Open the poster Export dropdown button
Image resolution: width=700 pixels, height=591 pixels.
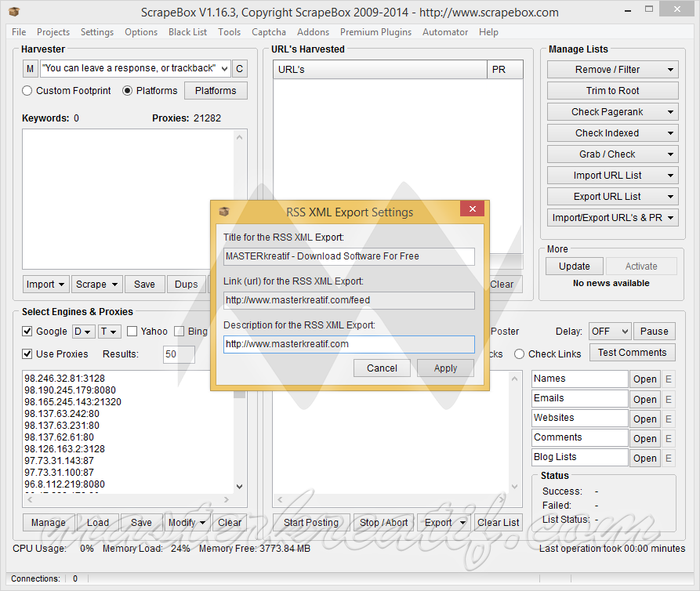444,523
